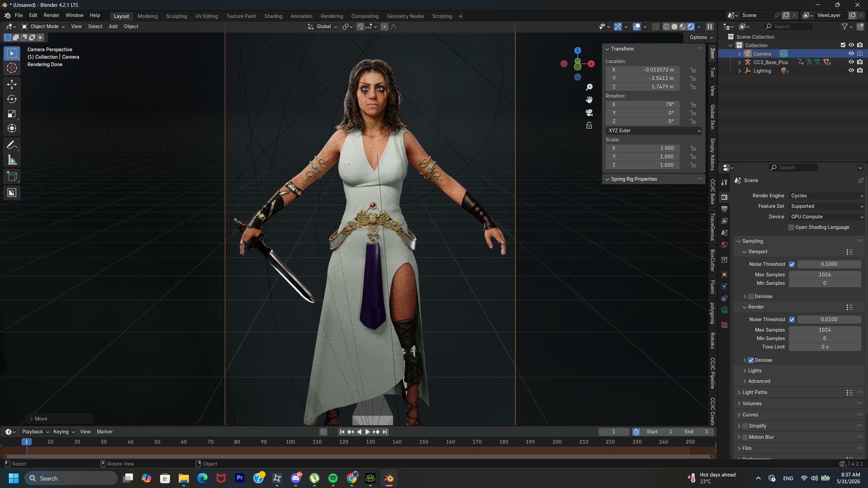Select the Move tool in toolbar

click(12, 84)
